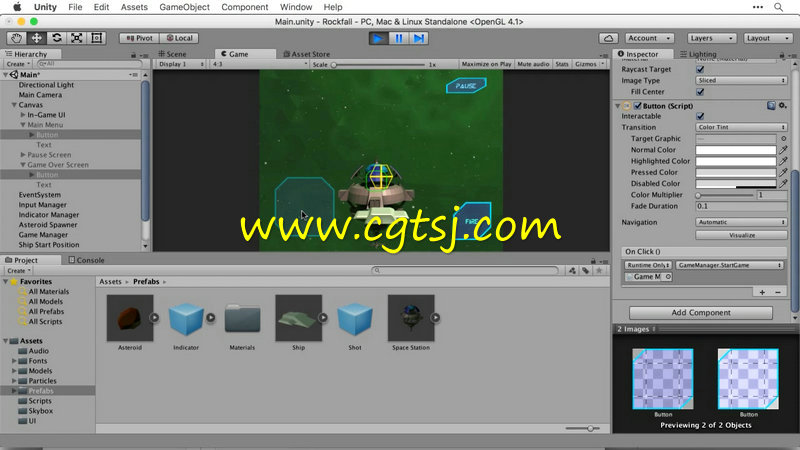The height and width of the screenshot is (450, 800).
Task: Expand Pause Screen in hierarchy
Action: pyautogui.click(x=23, y=155)
